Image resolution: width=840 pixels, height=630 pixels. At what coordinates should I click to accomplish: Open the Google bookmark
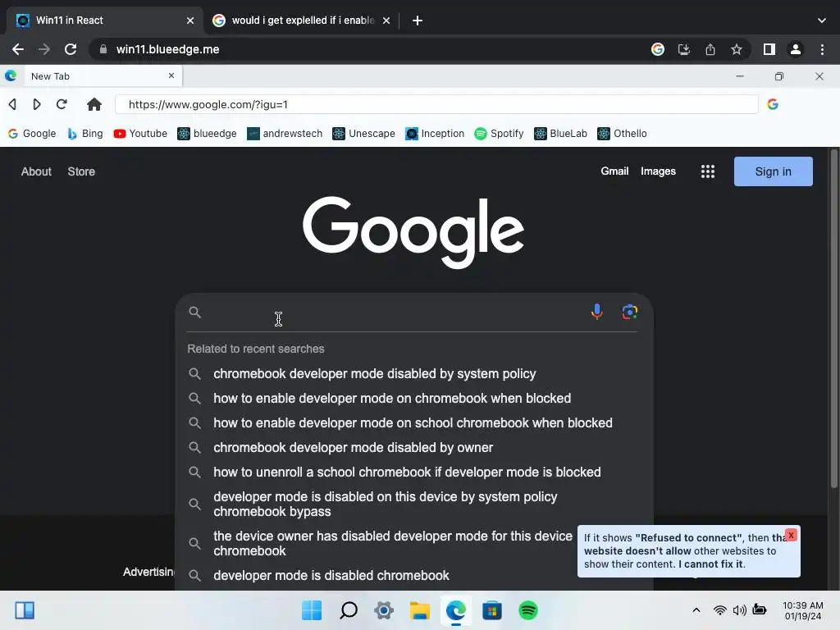[x=32, y=134]
